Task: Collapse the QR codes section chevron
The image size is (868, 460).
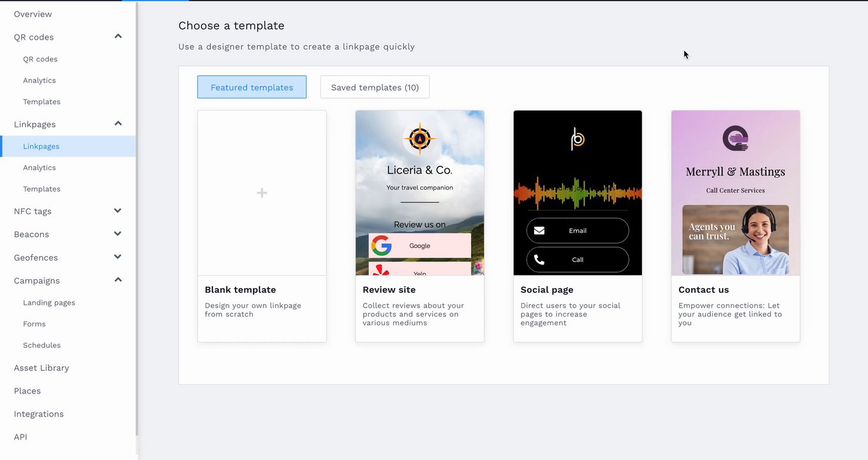Action: tap(118, 36)
